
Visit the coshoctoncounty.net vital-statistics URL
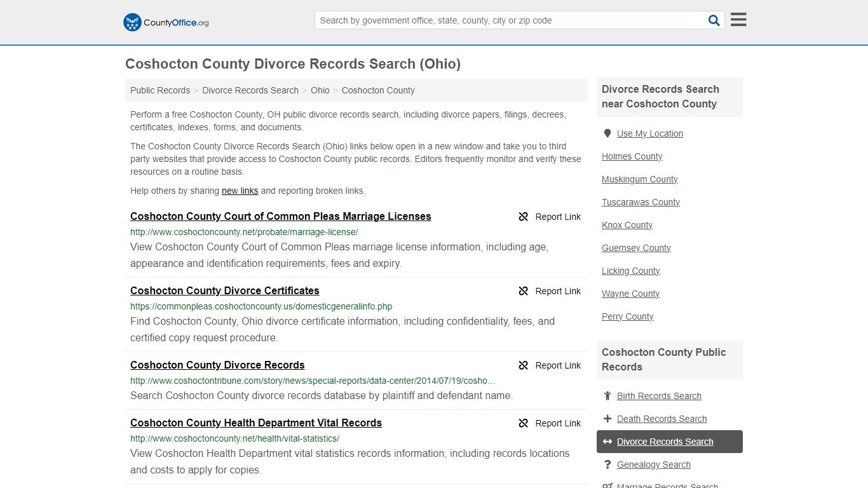tap(234, 438)
